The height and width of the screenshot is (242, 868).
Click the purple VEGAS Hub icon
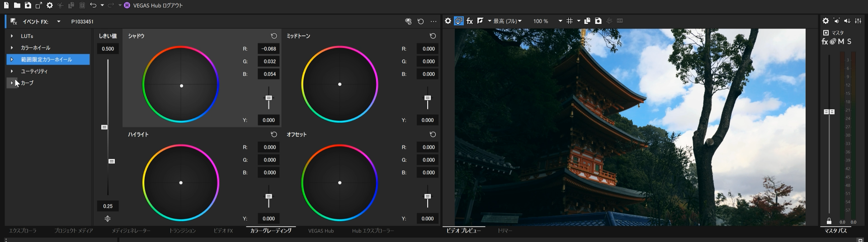click(127, 5)
